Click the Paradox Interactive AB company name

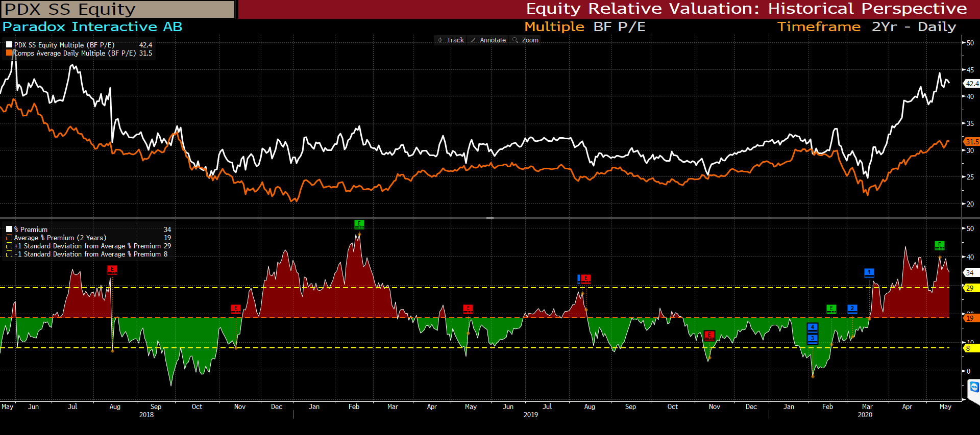(92, 27)
